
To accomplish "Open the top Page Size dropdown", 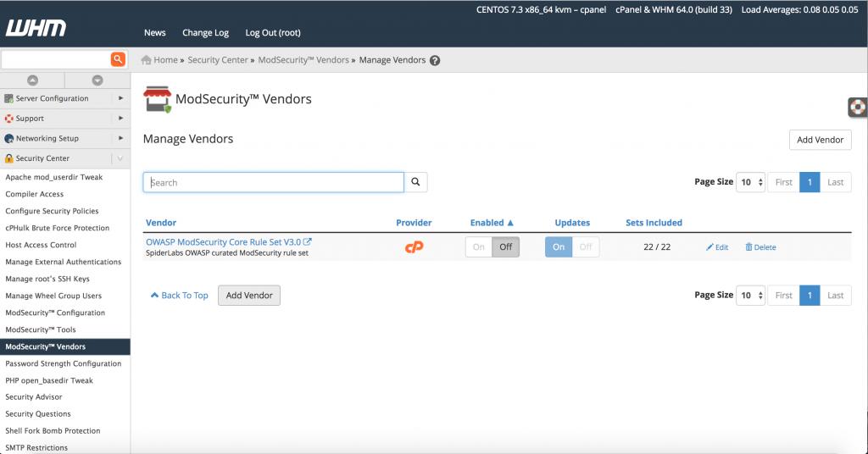I will click(751, 182).
